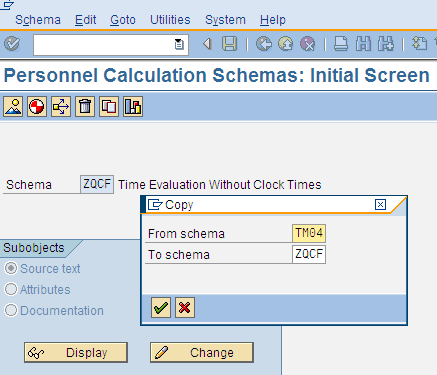Click the Delete trash can icon
The width and height of the screenshot is (437, 375).
pyautogui.click(x=85, y=107)
